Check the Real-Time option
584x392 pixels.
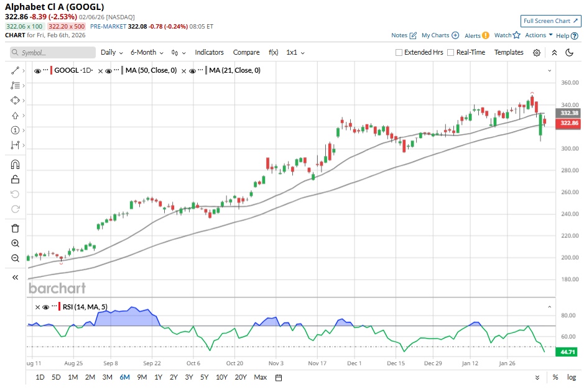pos(451,53)
